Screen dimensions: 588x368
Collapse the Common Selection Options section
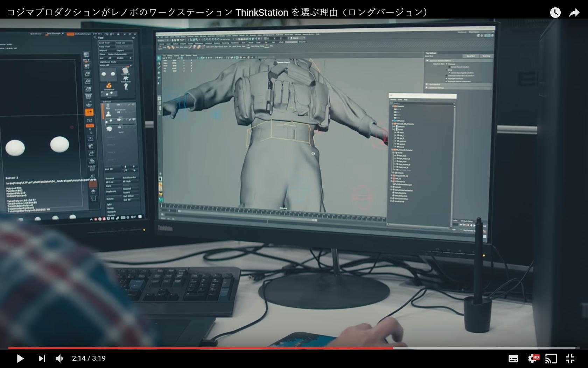(427, 60)
